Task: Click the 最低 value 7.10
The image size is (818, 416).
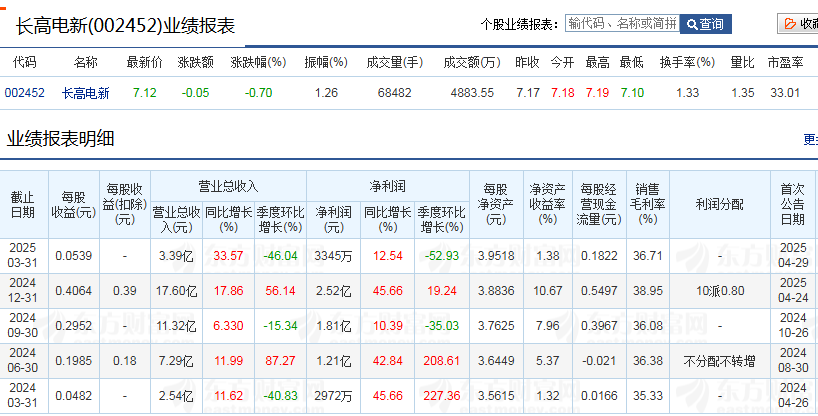Action: pyautogui.click(x=632, y=93)
